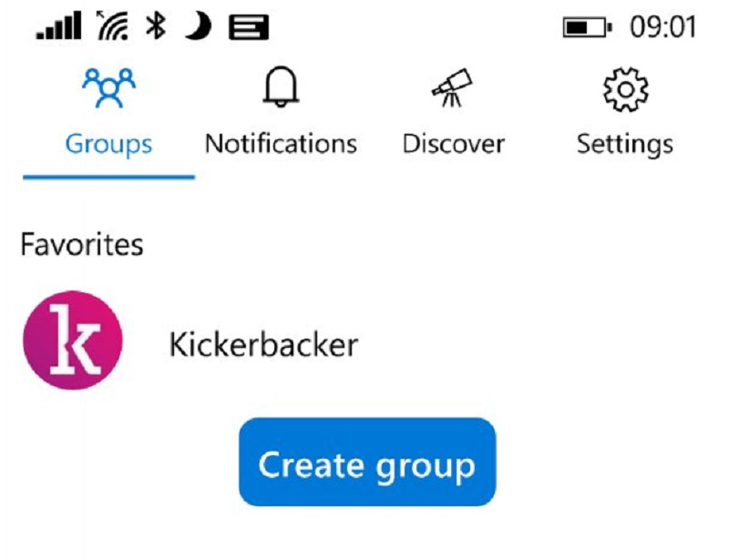Tap the quiet hours moon icon
Screen dimensions: 729x560
(x=199, y=26)
